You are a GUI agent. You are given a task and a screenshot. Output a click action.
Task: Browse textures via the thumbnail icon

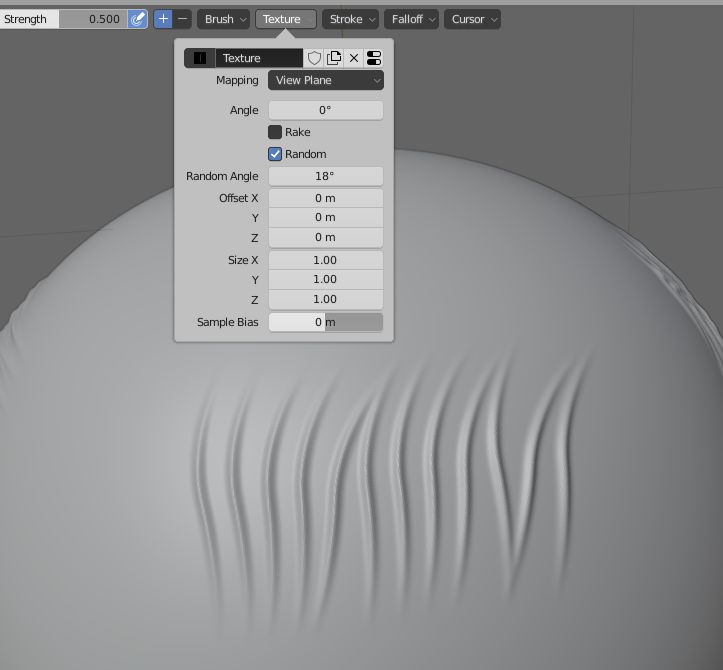click(200, 58)
